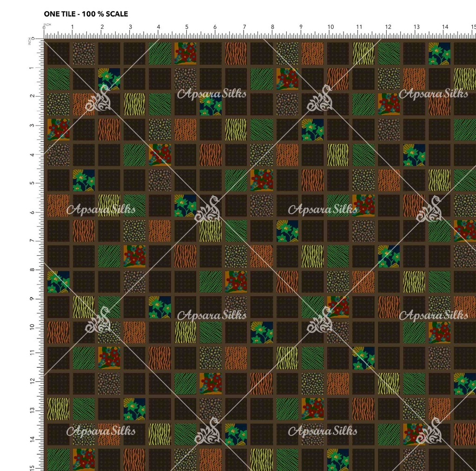
Task: Click the ONE TILE - 100 % SCALE title
Action: click(86, 14)
